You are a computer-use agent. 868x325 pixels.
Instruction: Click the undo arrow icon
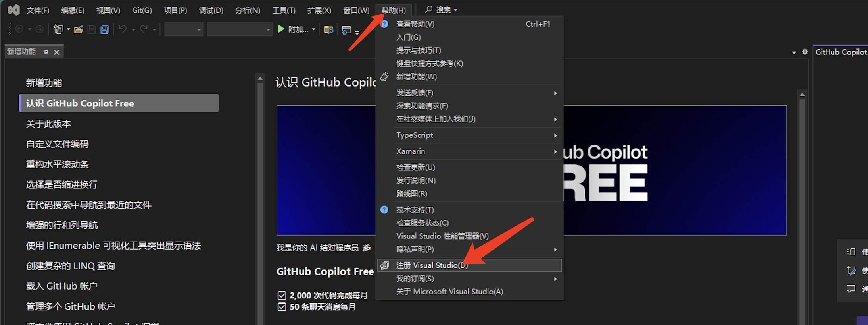(x=123, y=29)
